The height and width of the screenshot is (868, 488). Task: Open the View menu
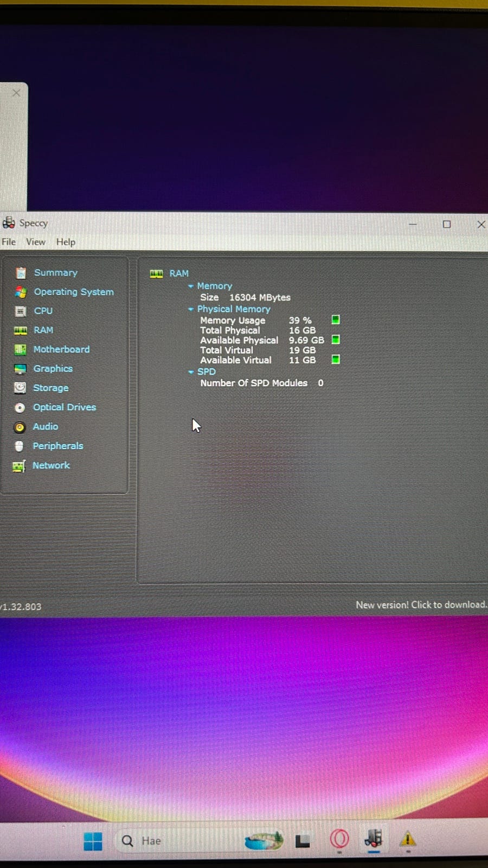coord(36,242)
